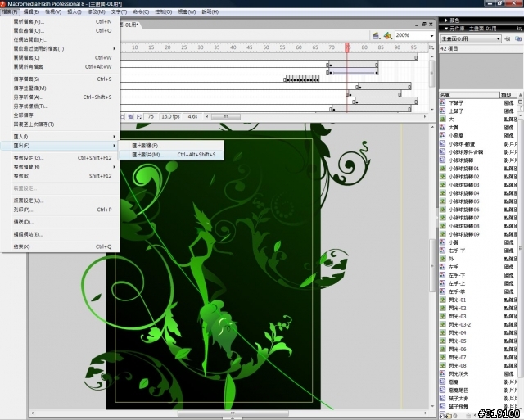Click the current frame field showing 75
524x420 pixels.
(151, 116)
